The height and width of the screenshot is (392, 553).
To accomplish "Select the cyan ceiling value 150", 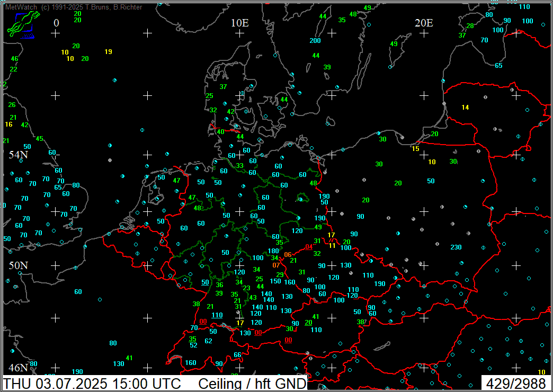I will click(275, 281).
